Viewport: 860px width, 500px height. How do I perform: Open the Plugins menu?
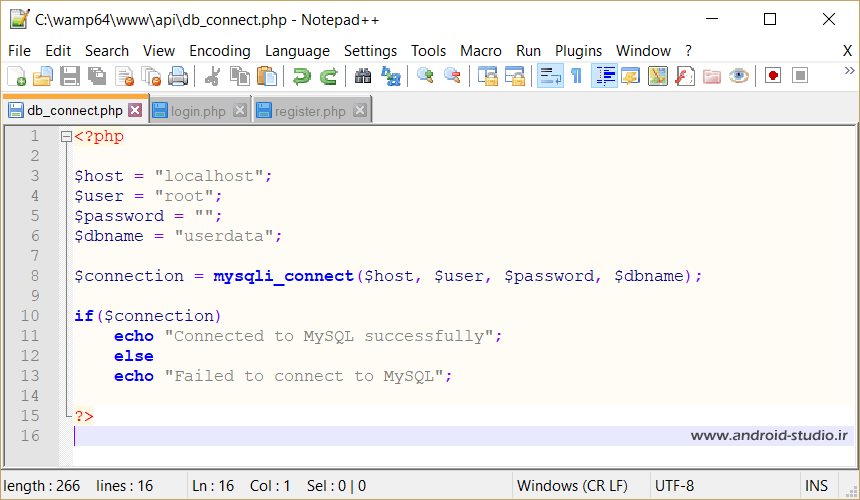pos(578,51)
